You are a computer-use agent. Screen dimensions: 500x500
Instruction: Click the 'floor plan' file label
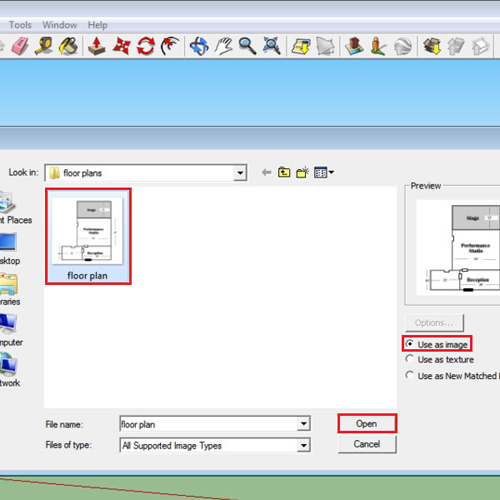point(87,276)
